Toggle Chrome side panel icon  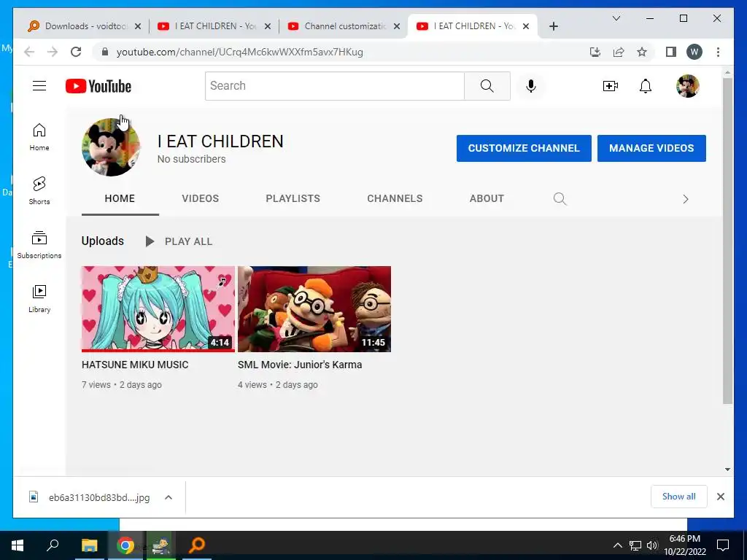coord(671,52)
